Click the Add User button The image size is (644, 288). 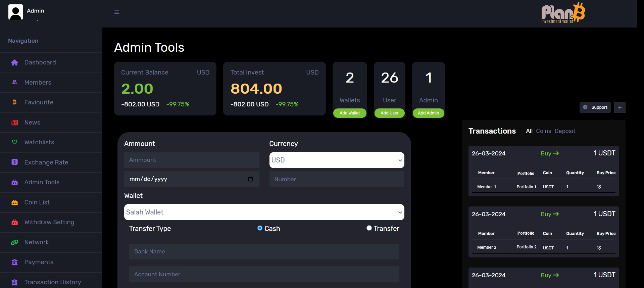[390, 113]
